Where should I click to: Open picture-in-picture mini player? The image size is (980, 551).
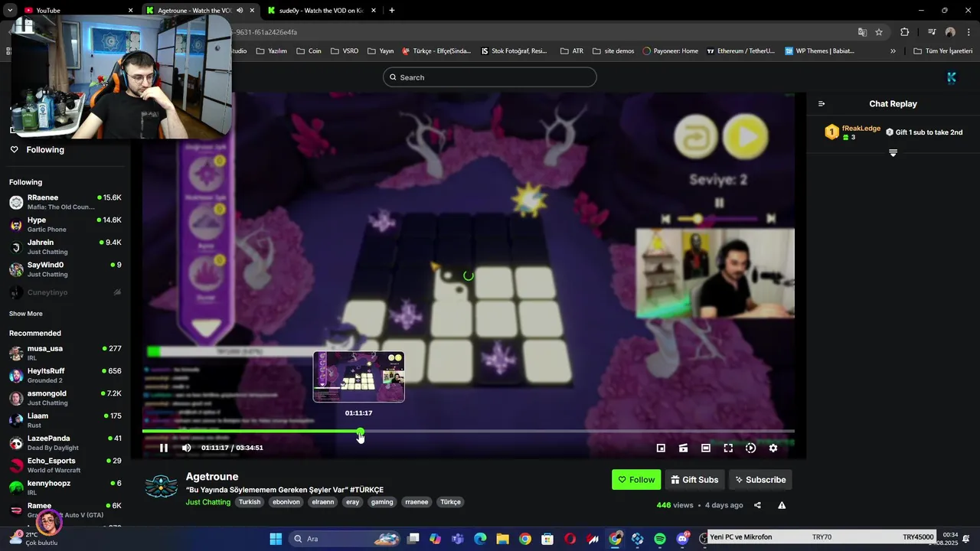[661, 448]
